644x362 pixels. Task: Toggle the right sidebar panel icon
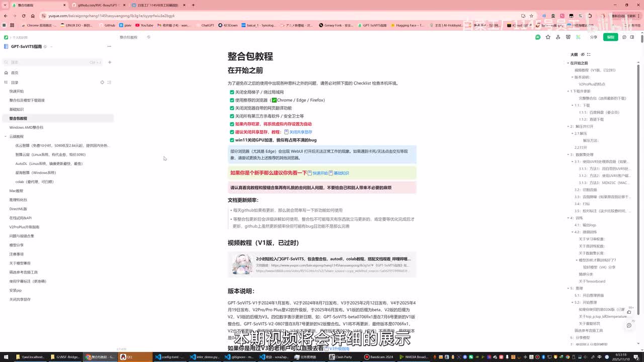tap(632, 37)
